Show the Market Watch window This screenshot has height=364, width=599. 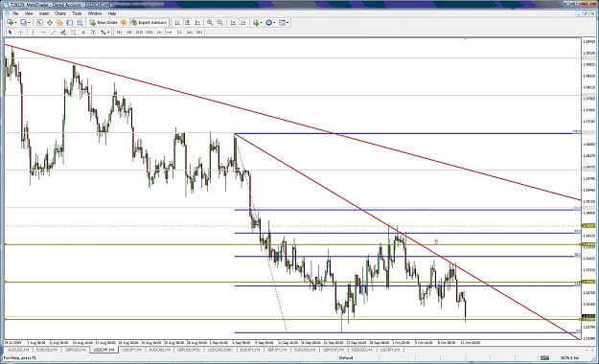[x=39, y=23]
